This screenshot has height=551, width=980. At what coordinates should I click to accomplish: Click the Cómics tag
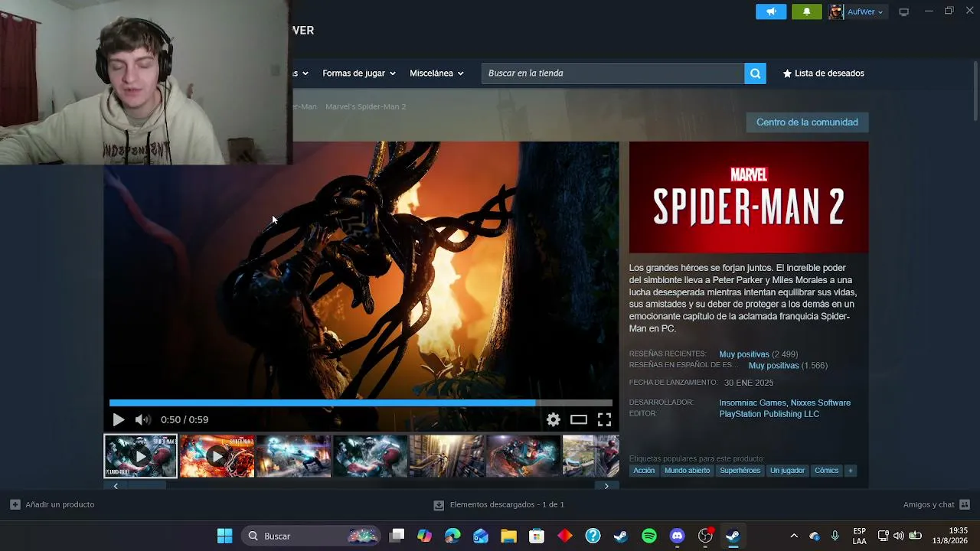(826, 471)
